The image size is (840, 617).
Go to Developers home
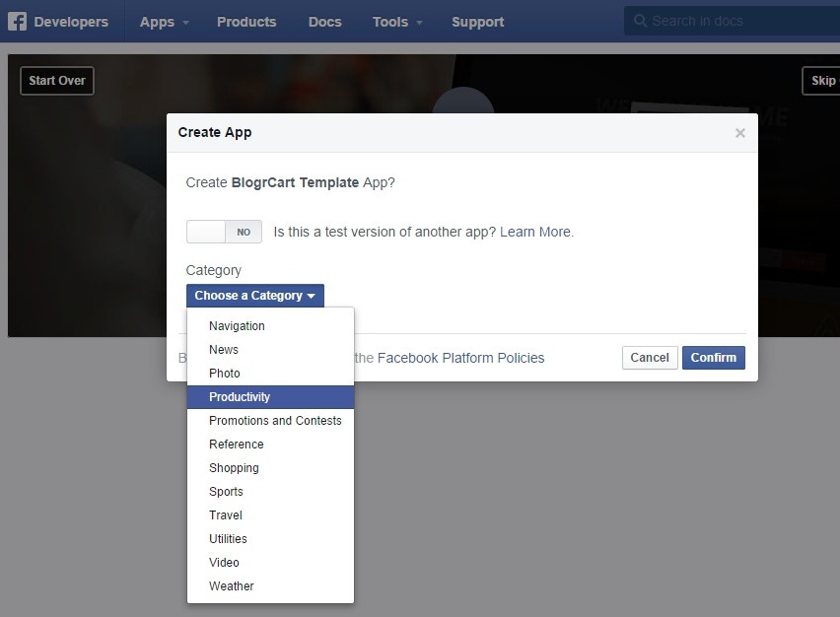[x=71, y=22]
